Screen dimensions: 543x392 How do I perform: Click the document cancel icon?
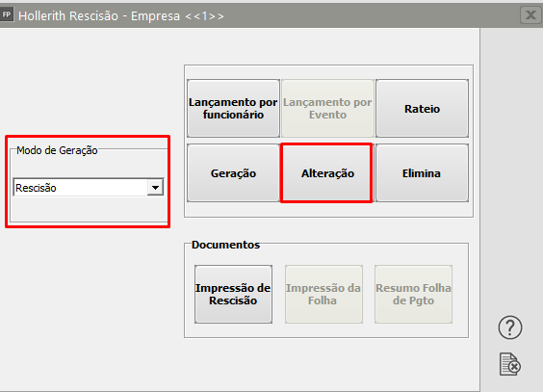coord(510,364)
